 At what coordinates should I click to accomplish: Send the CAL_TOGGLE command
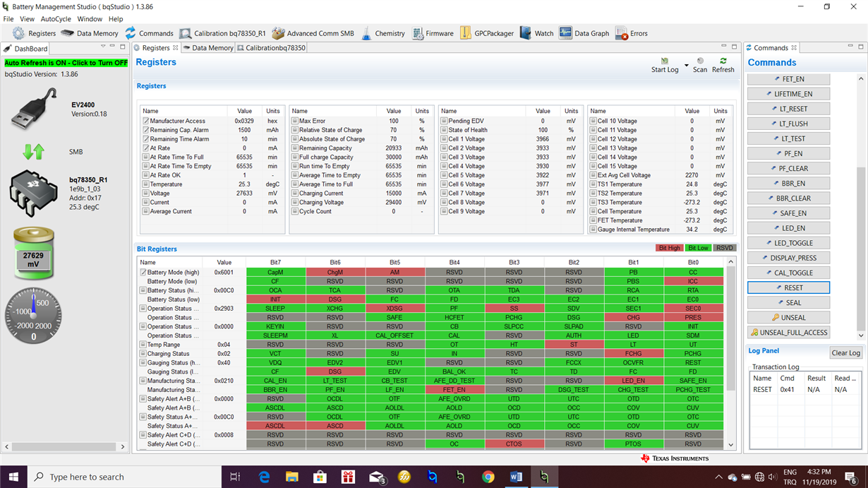pyautogui.click(x=789, y=273)
